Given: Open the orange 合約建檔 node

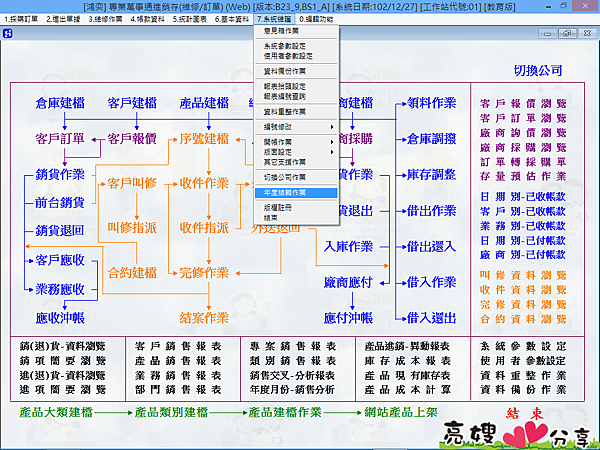Looking at the screenshot, I should coord(132,273).
